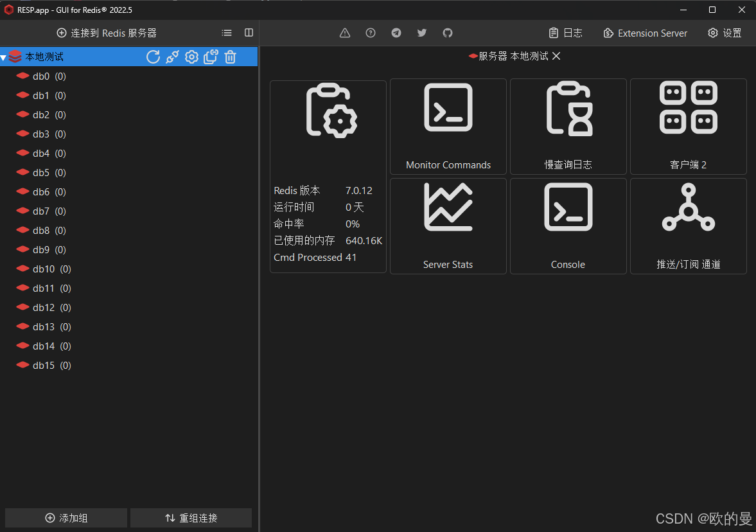Click the 已使用的内存 640.16K value
The image size is (756, 532).
364,241
